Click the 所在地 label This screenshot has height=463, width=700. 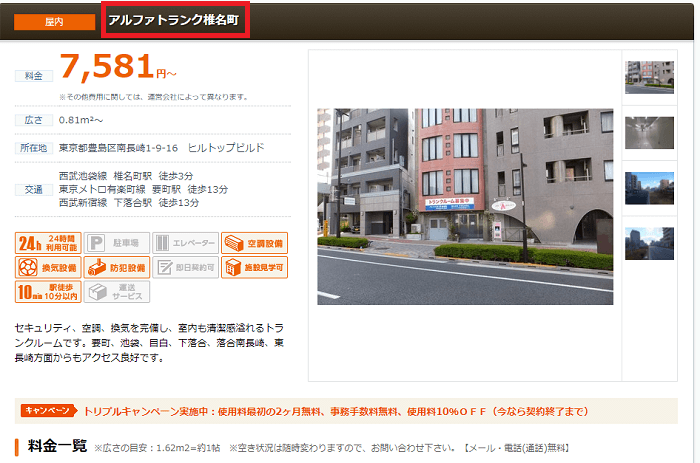coord(33,148)
